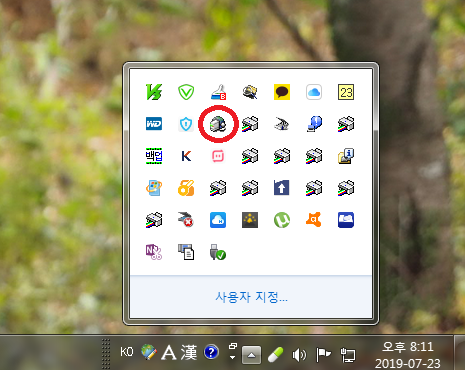The width and height of the screenshot is (465, 370).
Task: Click the Show Desktop strip at taskbar edge
Action: pos(459,353)
